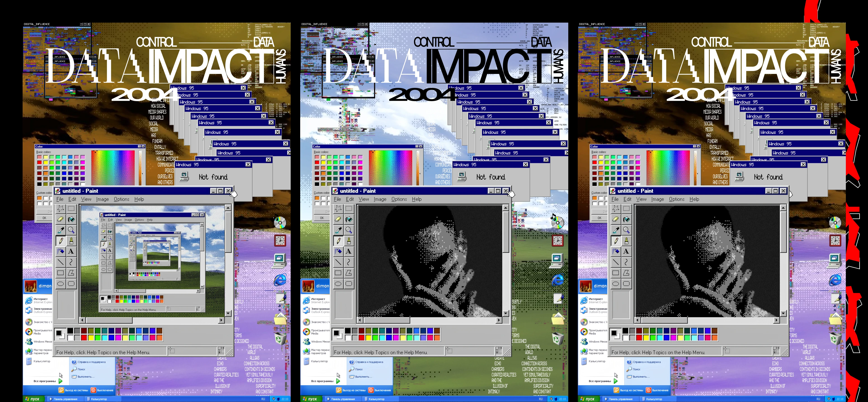
Task: Pick the Eyedropper color tool in the middle Paint
Action: pos(338,230)
